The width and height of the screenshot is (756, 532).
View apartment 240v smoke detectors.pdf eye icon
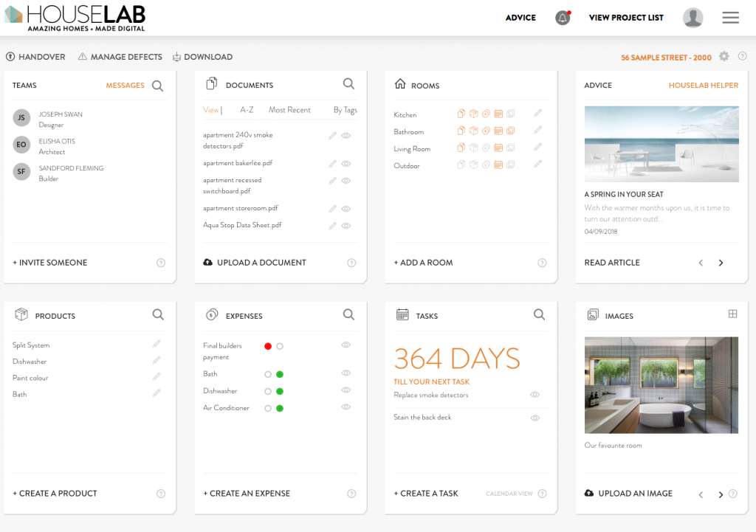[346, 136]
